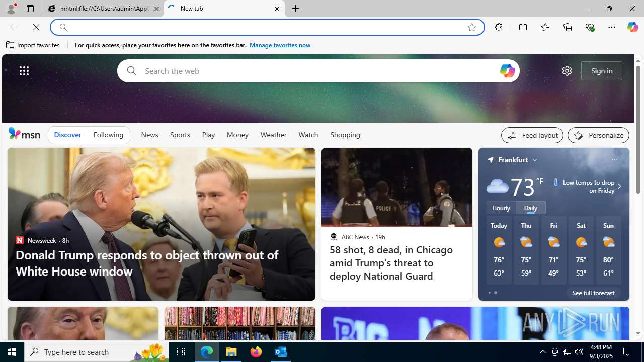The width and height of the screenshot is (644, 362).
Task: Click Search the web field
Action: point(318,71)
